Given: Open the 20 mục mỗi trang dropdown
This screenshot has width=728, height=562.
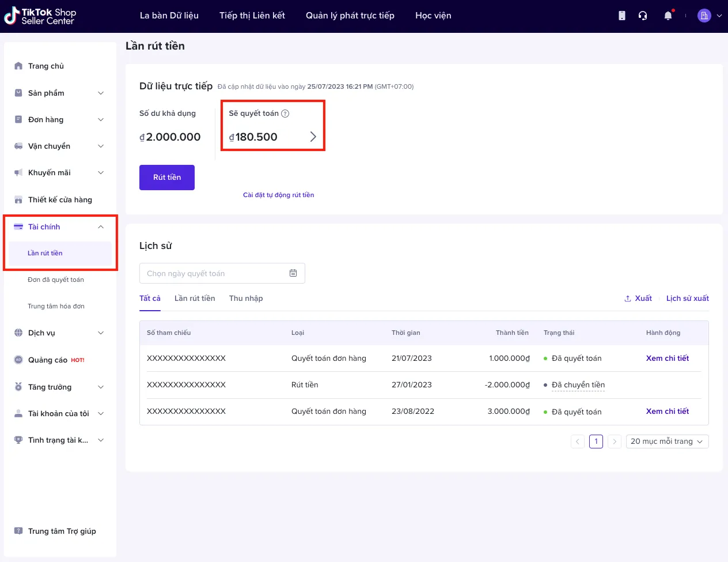Looking at the screenshot, I should click(667, 442).
